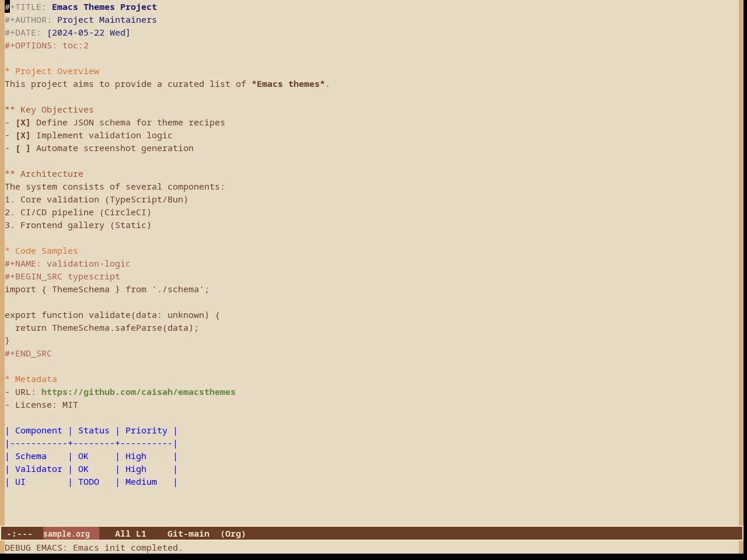Click the Git-main indicator in mode line
Viewport: 747px width, 560px height.
click(188, 534)
